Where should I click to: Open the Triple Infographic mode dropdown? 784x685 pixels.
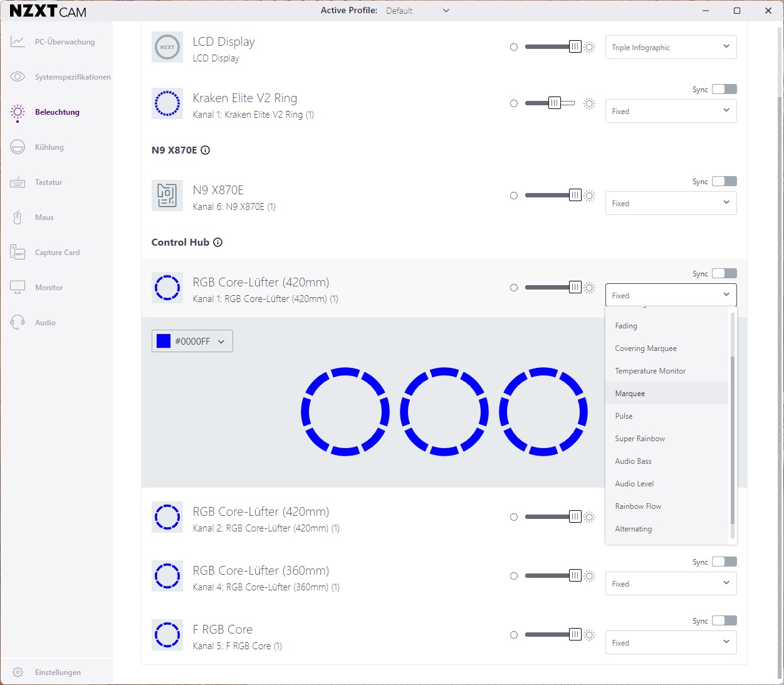coord(671,47)
